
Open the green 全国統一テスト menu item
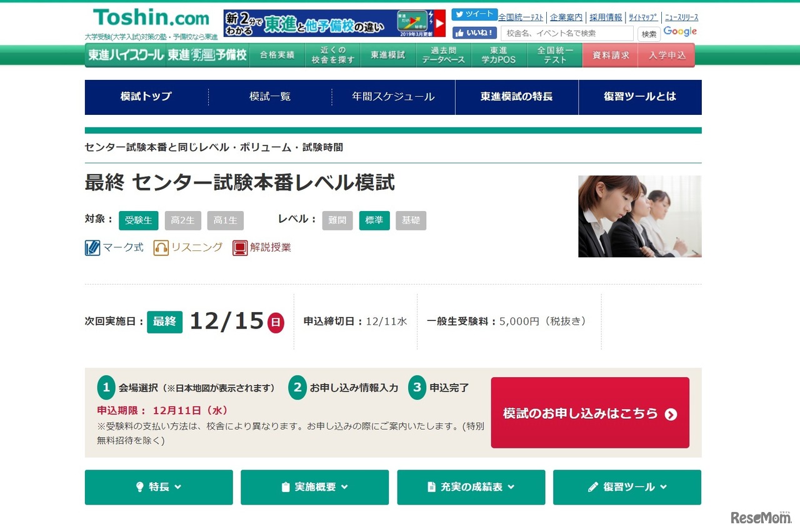click(555, 55)
